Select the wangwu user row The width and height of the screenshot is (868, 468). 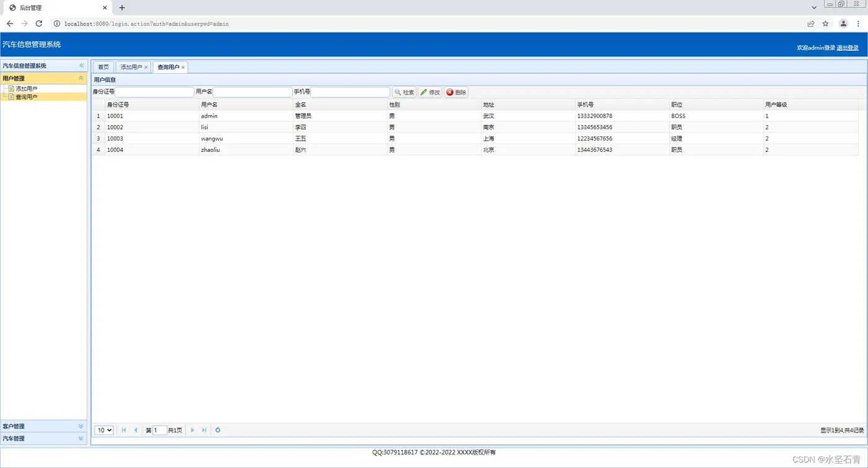tap(475, 138)
